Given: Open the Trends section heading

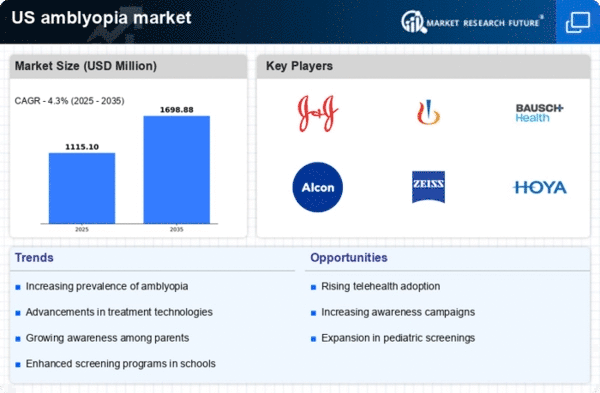Looking at the screenshot, I should pyautogui.click(x=34, y=258).
